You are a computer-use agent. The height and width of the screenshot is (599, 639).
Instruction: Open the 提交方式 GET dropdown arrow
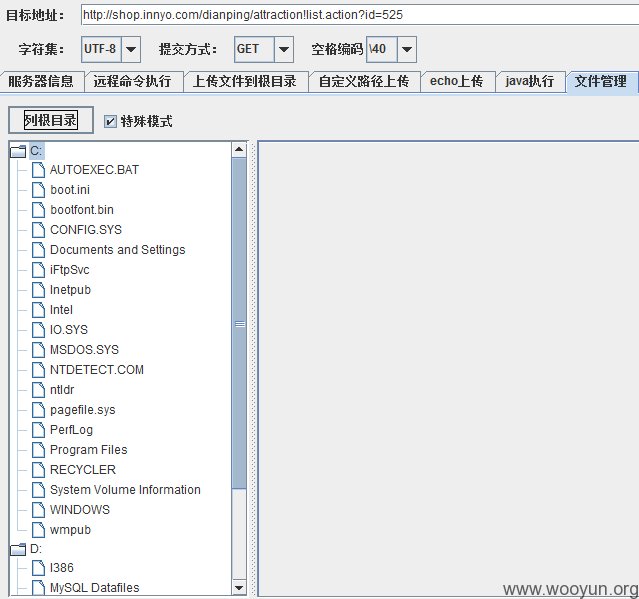(284, 49)
